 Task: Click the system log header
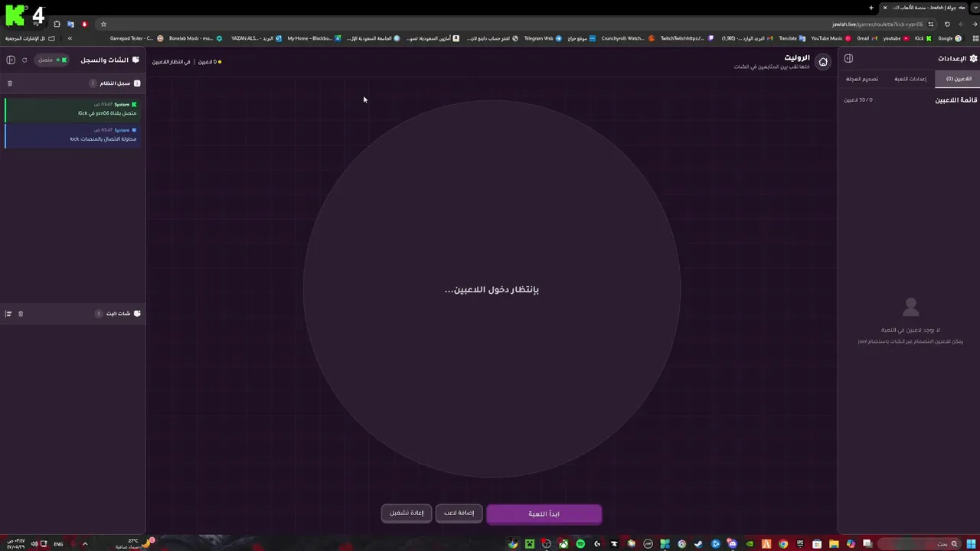pyautogui.click(x=73, y=83)
